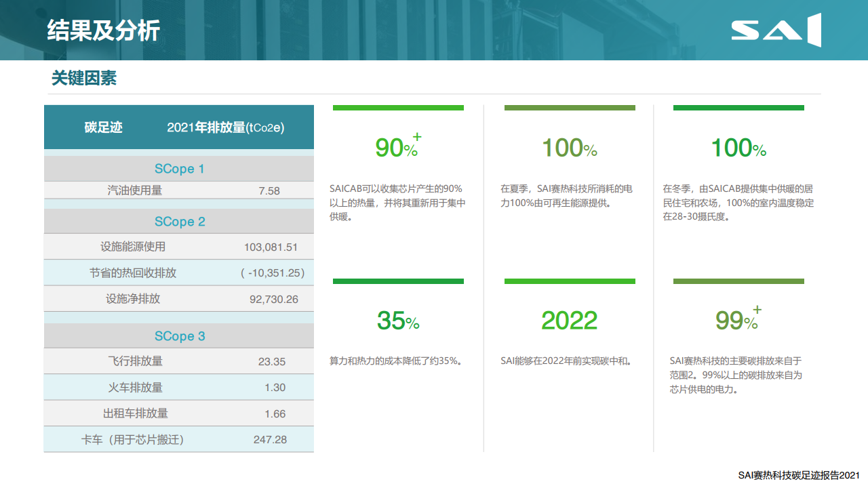
Task: Click the 2022 statistic figure
Action: click(569, 321)
